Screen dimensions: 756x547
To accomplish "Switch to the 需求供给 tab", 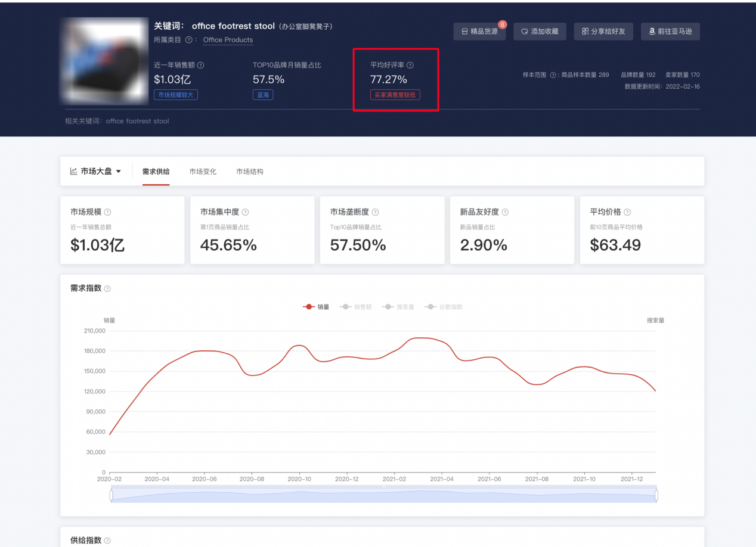I will coord(156,172).
